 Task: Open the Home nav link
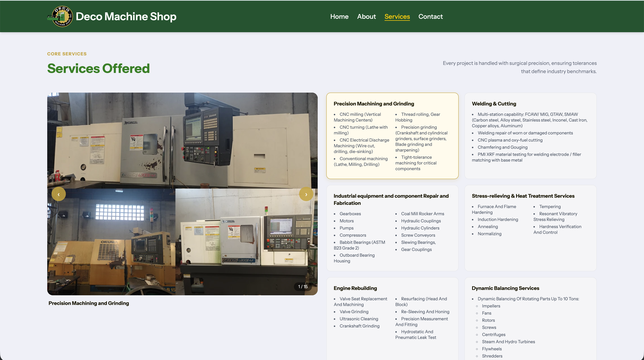339,16
